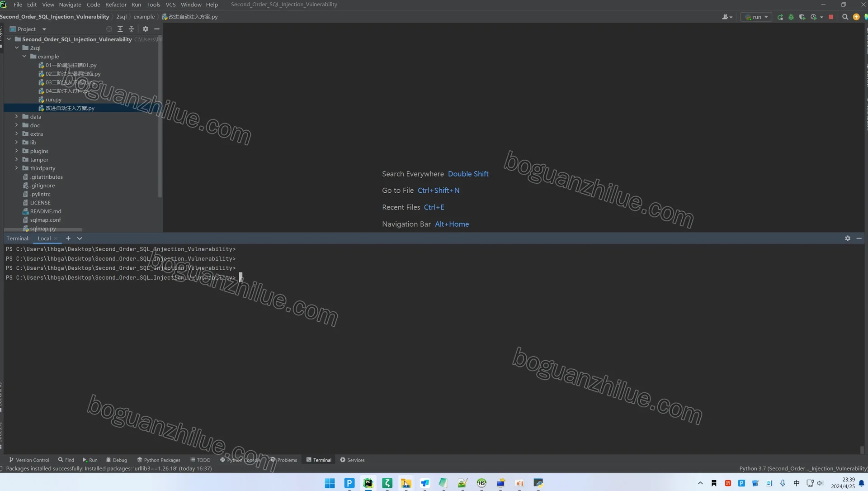Viewport: 868px width, 491px height.
Task: Click the Rerun icon in top toolbar
Action: coord(780,17)
